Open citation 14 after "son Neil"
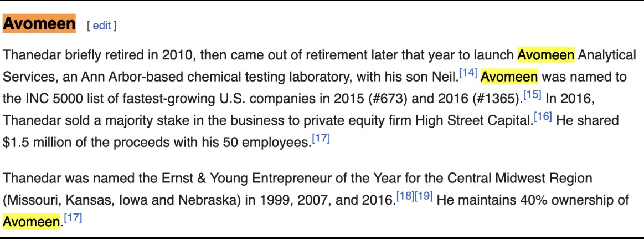 [468, 73]
